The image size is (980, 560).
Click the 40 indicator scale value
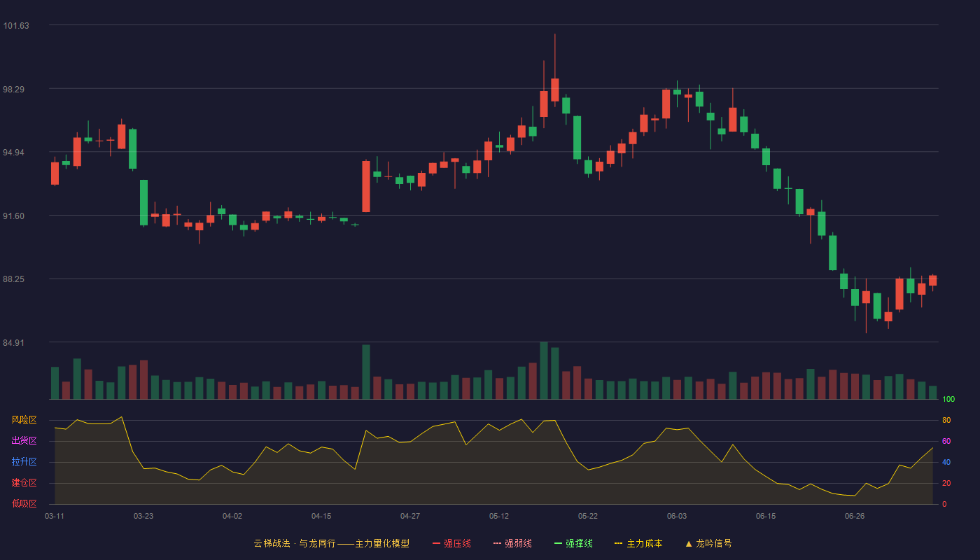pos(946,462)
